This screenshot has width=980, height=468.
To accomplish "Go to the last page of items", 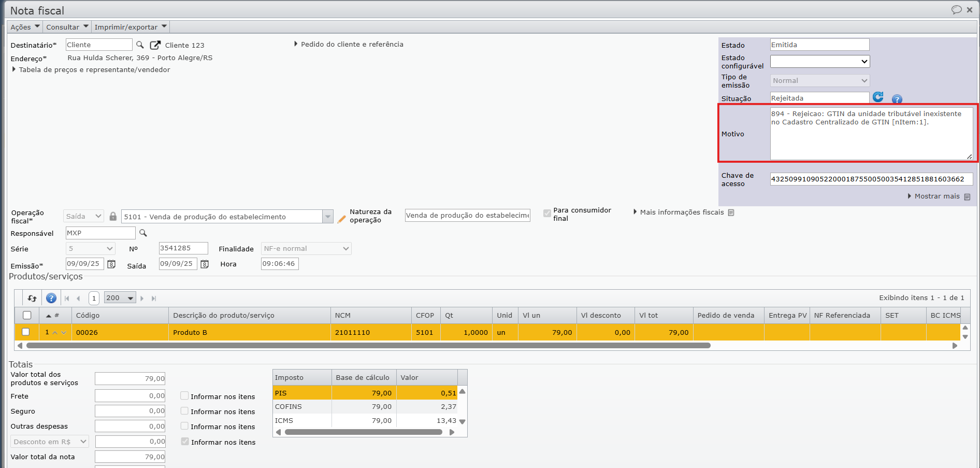I will pos(154,299).
